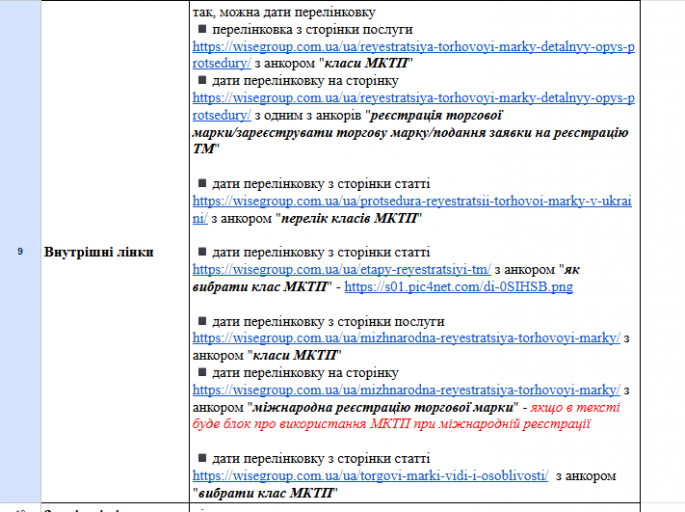Click anchor text 'міжнародна реєстрацію торгової марки'
Screen dimensions: 685x512
point(383,407)
